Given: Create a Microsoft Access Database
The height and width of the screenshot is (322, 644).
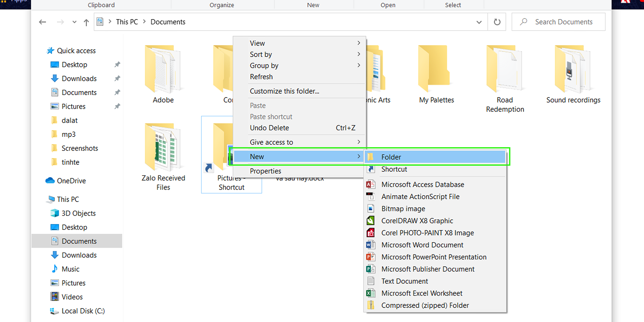Looking at the screenshot, I should pyautogui.click(x=435, y=185).
